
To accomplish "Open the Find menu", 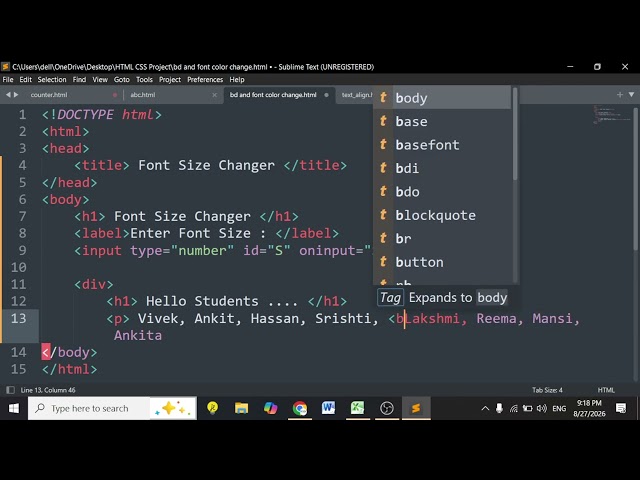I will [x=79, y=80].
